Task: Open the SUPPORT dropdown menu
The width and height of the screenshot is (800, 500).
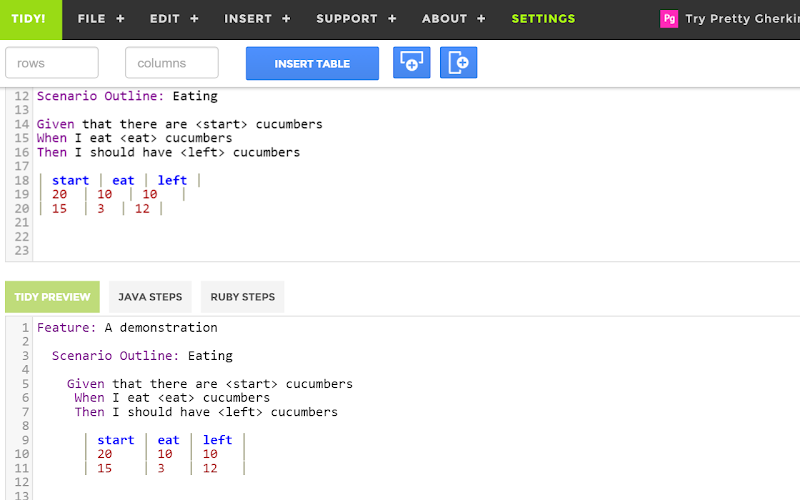Action: point(356,19)
